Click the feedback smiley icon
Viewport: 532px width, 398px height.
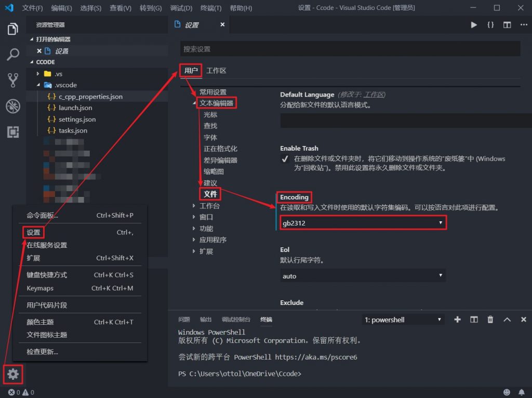click(507, 392)
